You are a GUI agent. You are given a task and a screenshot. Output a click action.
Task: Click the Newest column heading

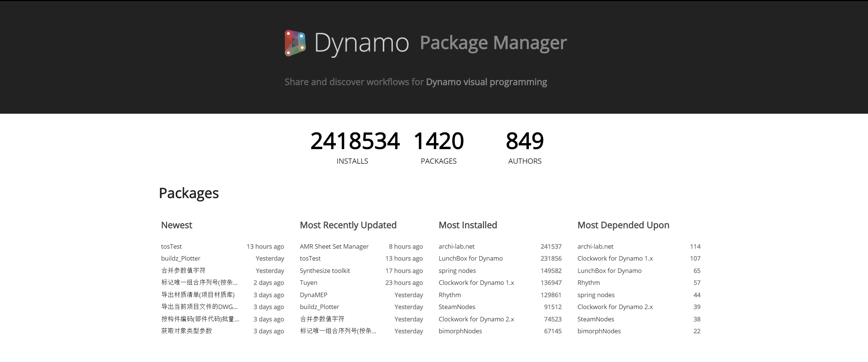pyautogui.click(x=177, y=225)
